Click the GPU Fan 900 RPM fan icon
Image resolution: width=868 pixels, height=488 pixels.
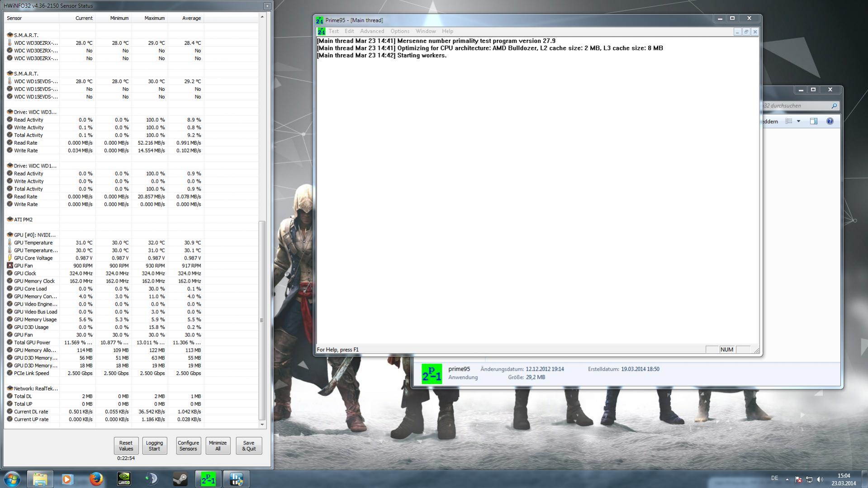pos(10,265)
